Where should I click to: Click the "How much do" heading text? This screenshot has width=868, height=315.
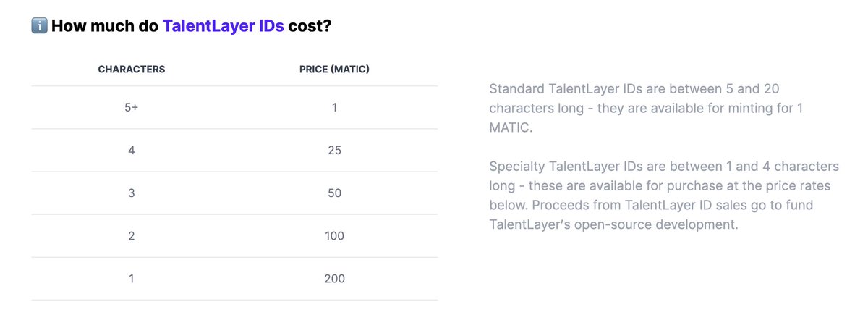pos(105,27)
